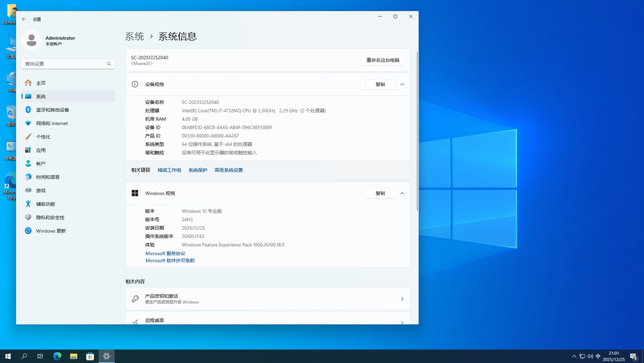The height and width of the screenshot is (363, 644).
Task: Focus the 查找设置 search field
Action: click(x=68, y=64)
